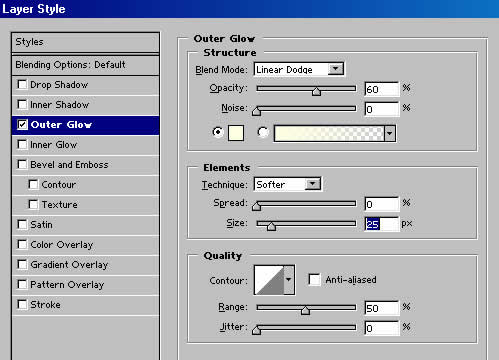Enable the Drop Shadow checkbox

[22, 85]
